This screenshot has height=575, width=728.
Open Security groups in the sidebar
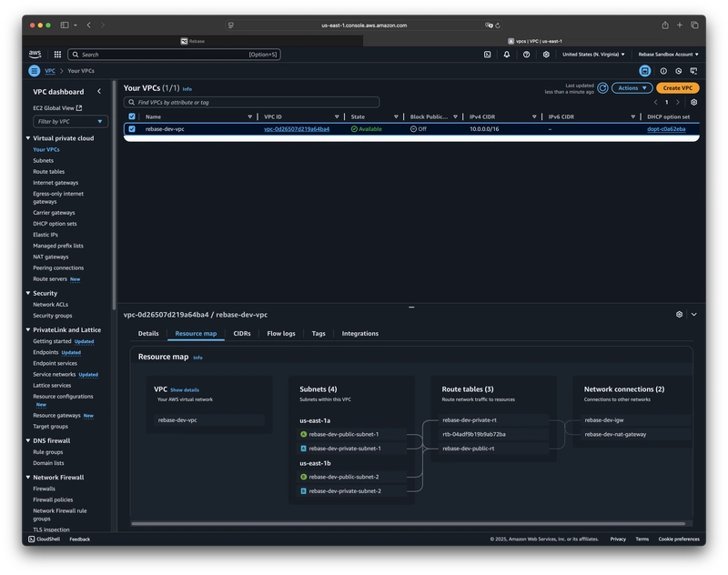53,315
